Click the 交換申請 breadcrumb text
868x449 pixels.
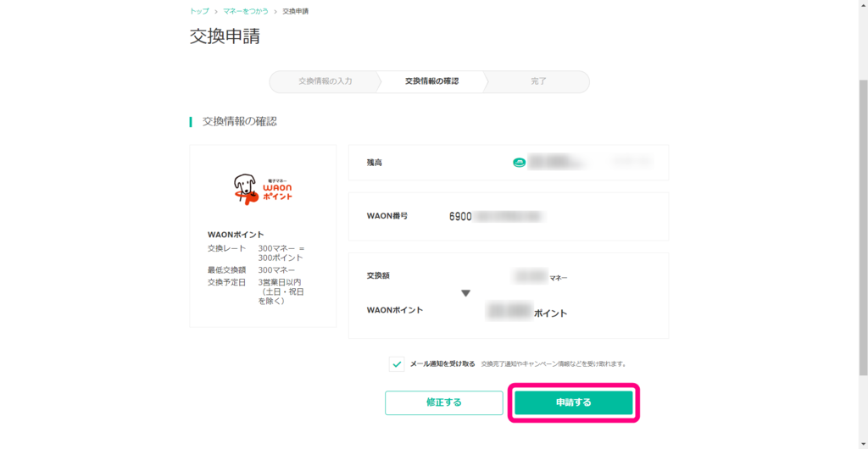pyautogui.click(x=296, y=11)
